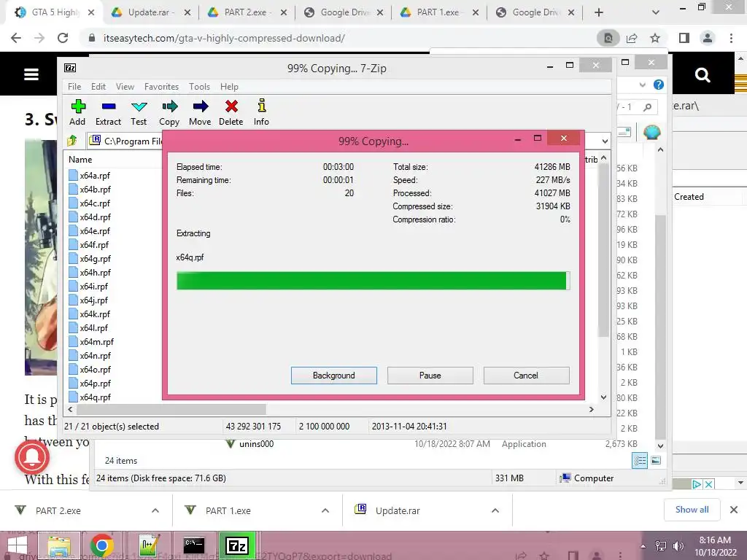Open the Edit menu in 7-Zip
The image size is (747, 560).
[x=98, y=87]
